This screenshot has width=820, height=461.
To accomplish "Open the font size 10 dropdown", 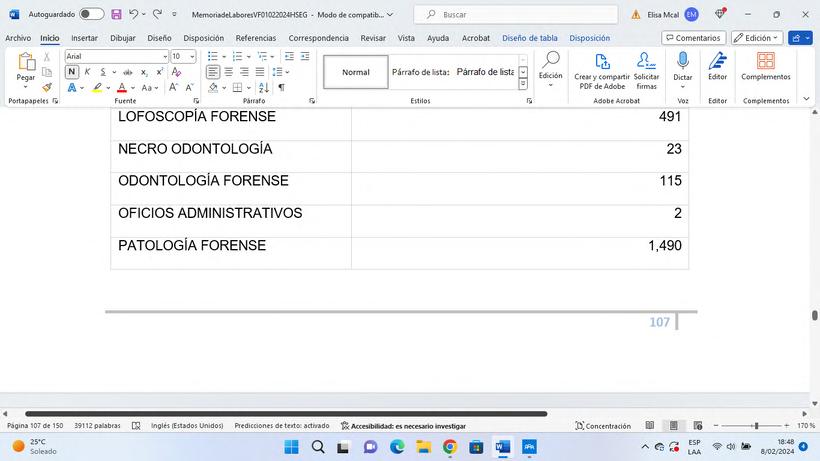I will [192, 56].
